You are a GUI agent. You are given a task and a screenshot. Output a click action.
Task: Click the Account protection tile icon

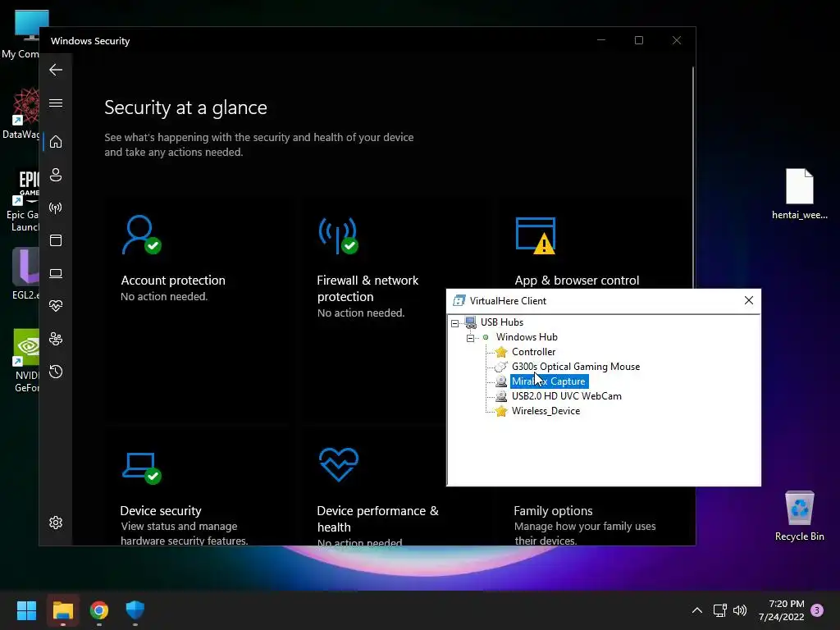click(x=141, y=235)
